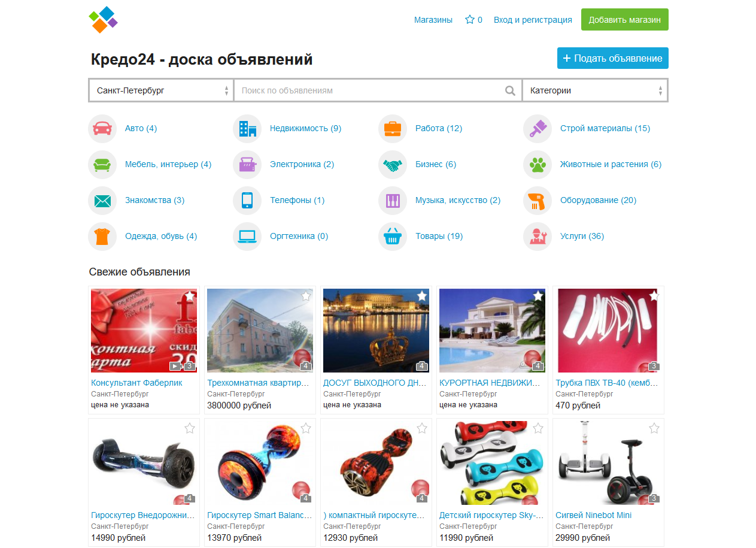Viewport: 756px width, 548px height.
Task: Click the Добавить магазин button
Action: (624, 20)
